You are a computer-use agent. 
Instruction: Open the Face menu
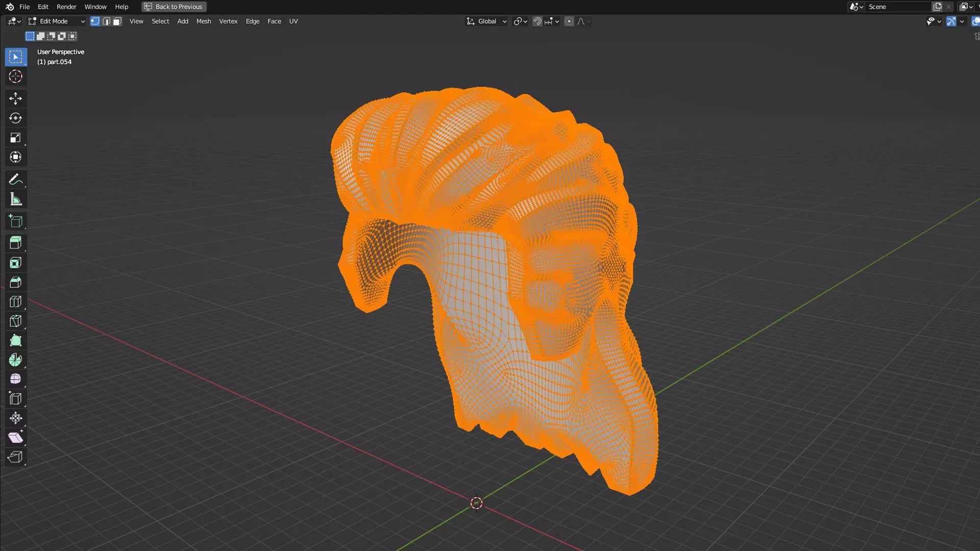coord(274,21)
